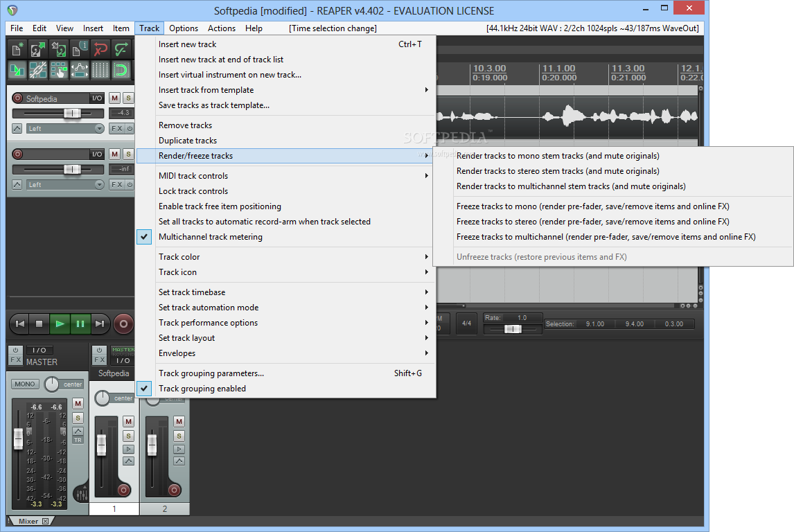The width and height of the screenshot is (794, 532).
Task: Solo the Softpedia track
Action: (x=129, y=98)
